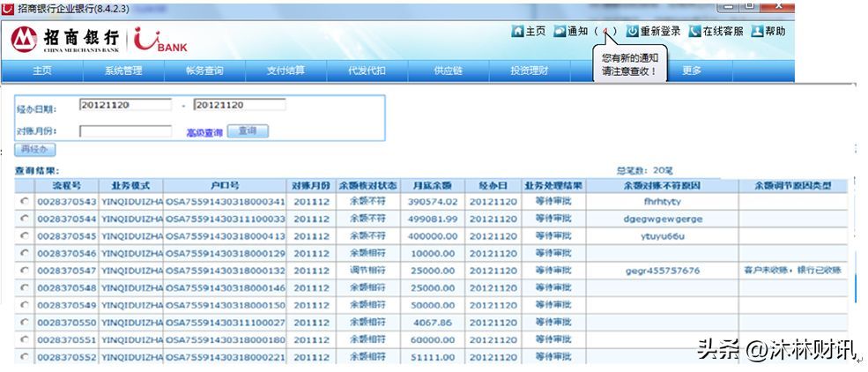Image resolution: width=868 pixels, height=372 pixels.
Task: Click the China Merchants Bank logo
Action: click(64, 40)
